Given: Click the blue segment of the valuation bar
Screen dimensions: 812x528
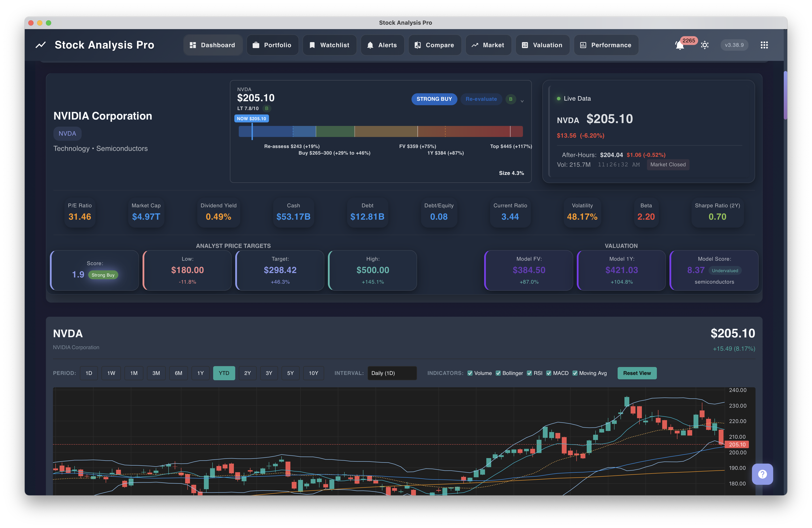Looking at the screenshot, I should 277,131.
